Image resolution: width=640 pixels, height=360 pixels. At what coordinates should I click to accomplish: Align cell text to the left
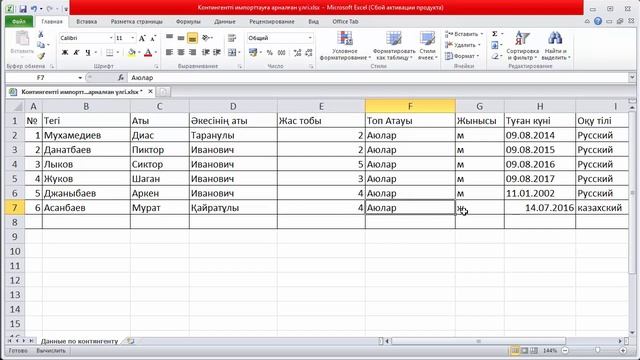[x=169, y=53]
